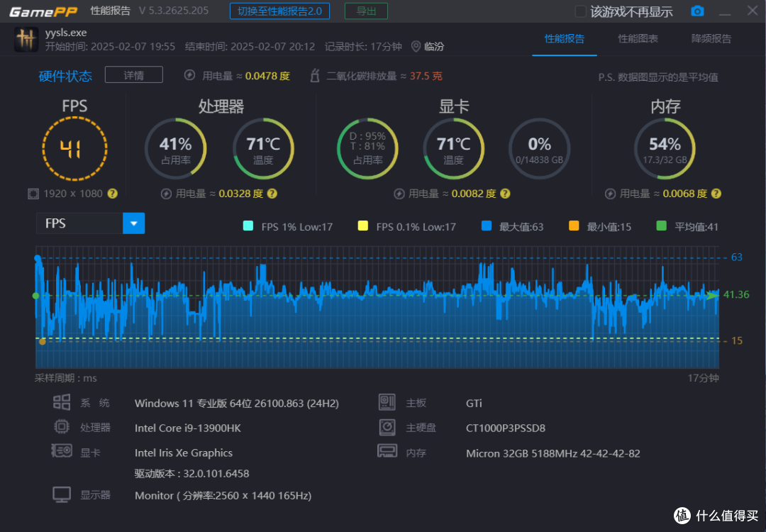Click the CO2 emission bottle icon
Image resolution: width=766 pixels, height=532 pixels.
[x=315, y=76]
